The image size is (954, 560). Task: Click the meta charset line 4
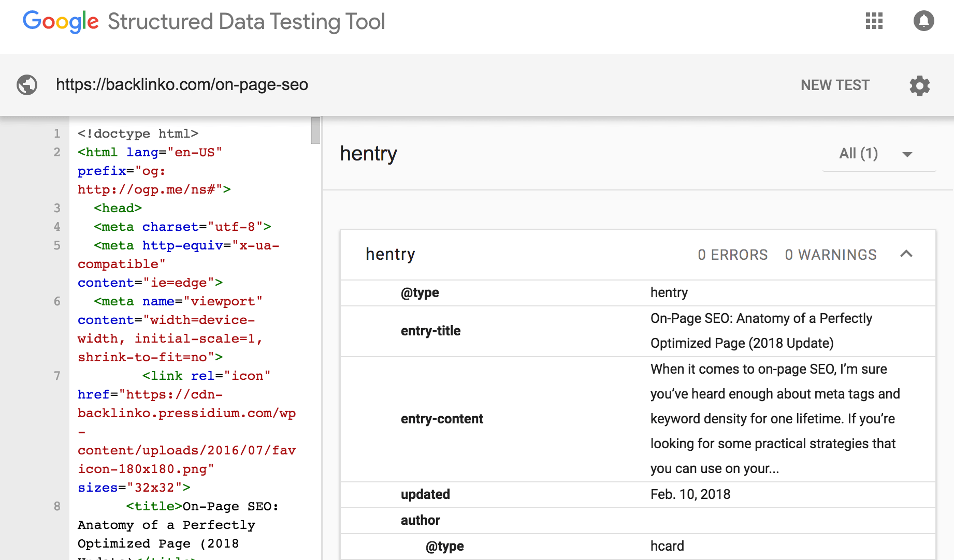click(x=182, y=227)
